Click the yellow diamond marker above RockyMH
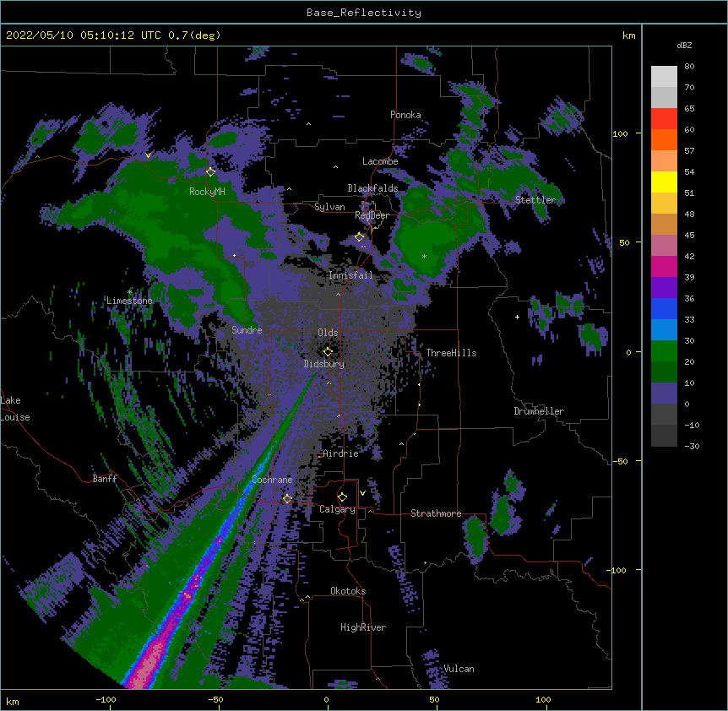The height and width of the screenshot is (711, 728). point(210,171)
